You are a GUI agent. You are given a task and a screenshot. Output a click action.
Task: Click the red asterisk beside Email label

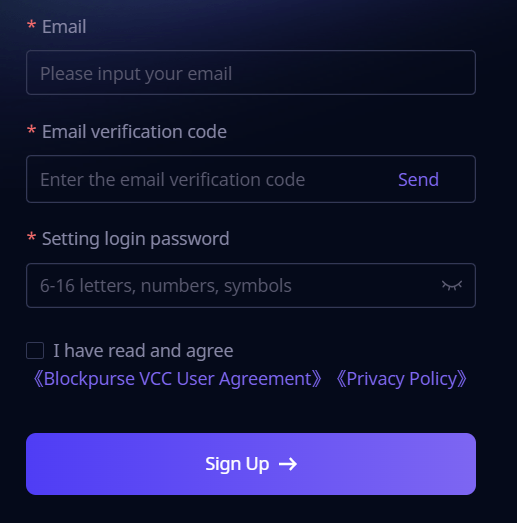point(31,25)
